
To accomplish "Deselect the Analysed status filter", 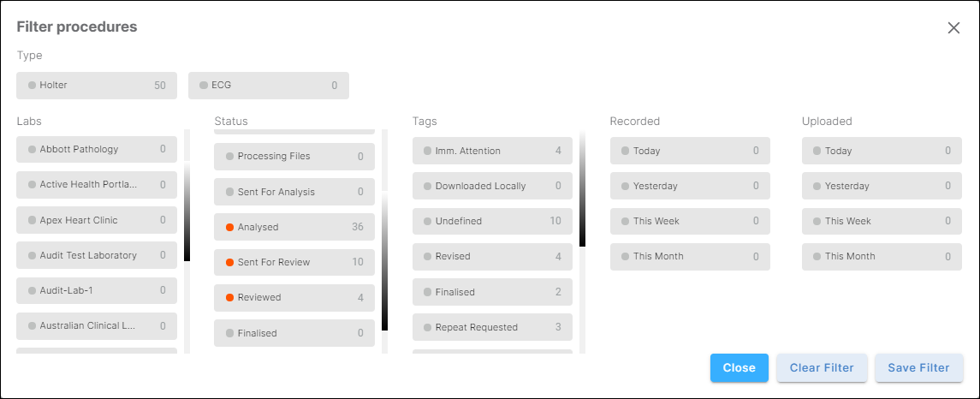I will coord(294,227).
